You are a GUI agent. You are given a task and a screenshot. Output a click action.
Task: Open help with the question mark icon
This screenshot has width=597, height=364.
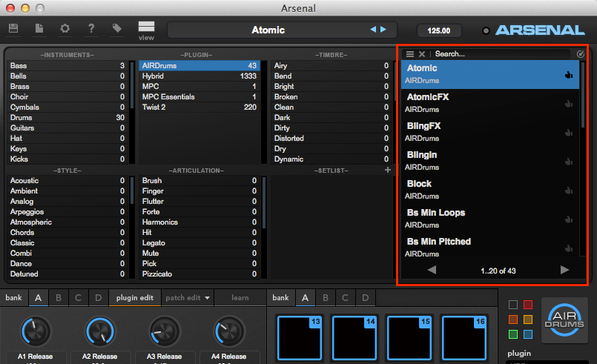pyautogui.click(x=91, y=28)
